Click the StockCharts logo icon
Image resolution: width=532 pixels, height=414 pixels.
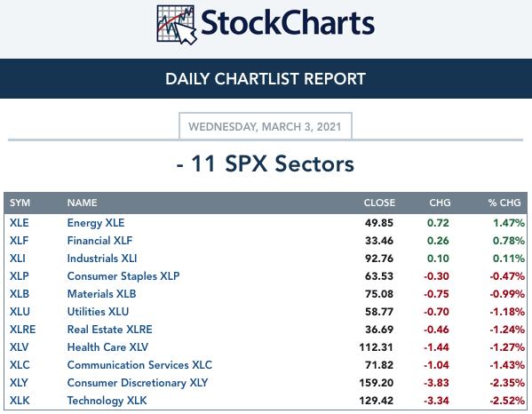coord(177,25)
